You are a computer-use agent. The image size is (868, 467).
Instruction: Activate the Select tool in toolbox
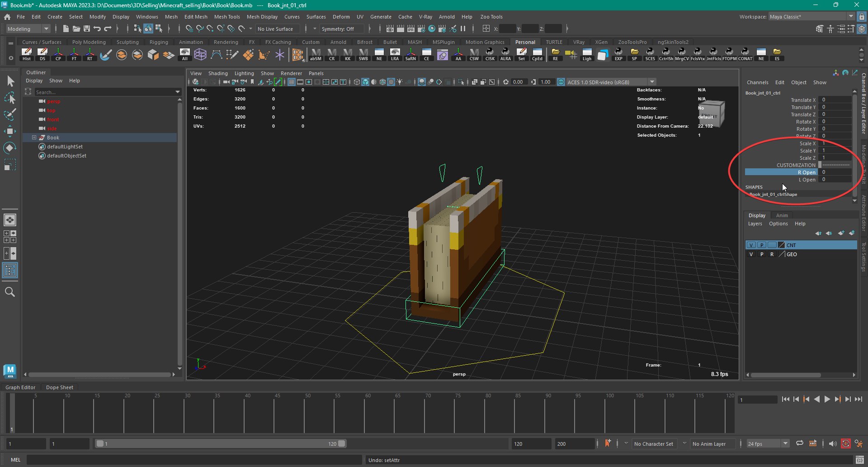[10, 81]
